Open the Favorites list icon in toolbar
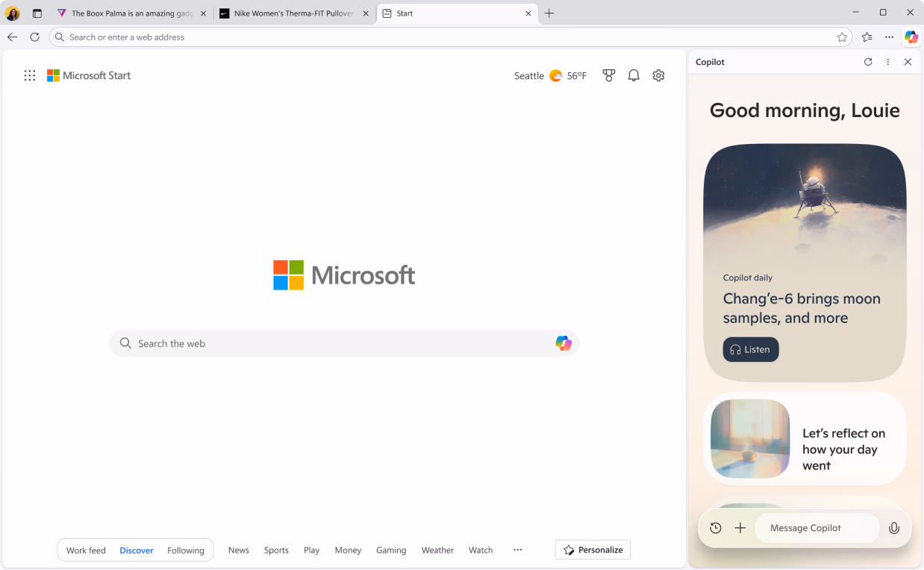 tap(867, 37)
